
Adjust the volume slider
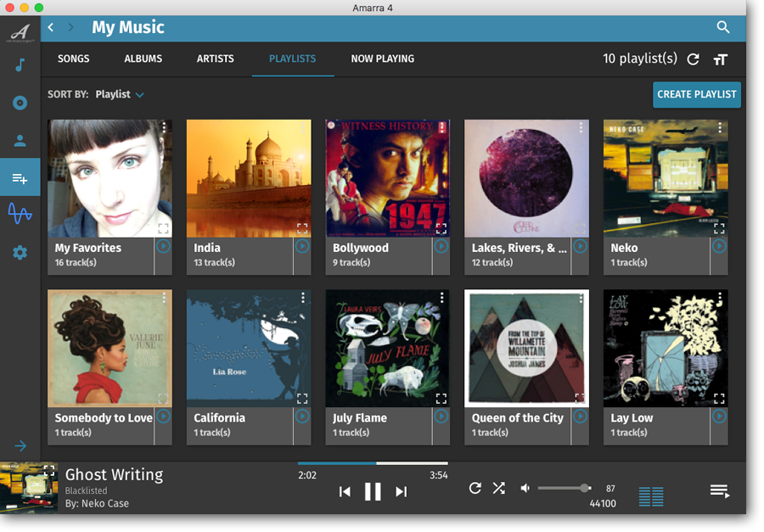click(x=565, y=488)
